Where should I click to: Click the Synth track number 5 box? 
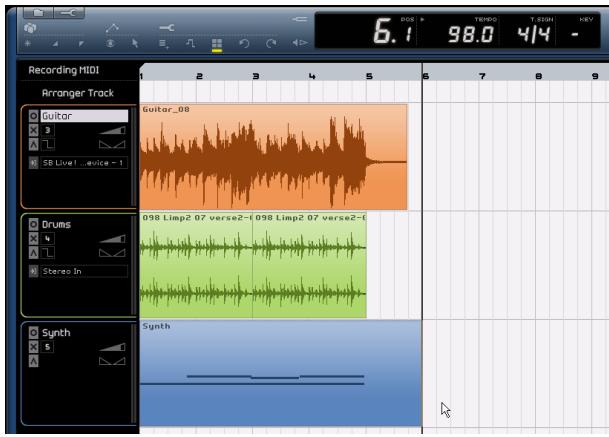[48, 347]
